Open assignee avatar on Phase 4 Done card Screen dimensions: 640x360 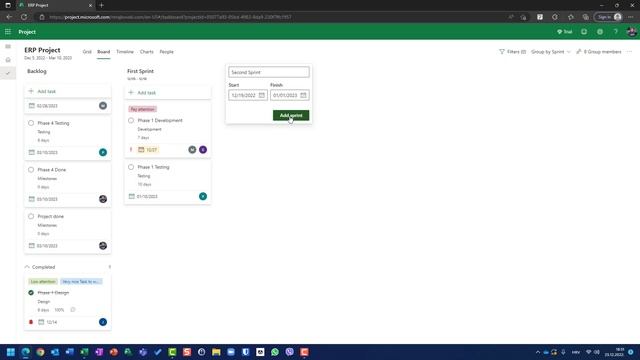pos(103,199)
